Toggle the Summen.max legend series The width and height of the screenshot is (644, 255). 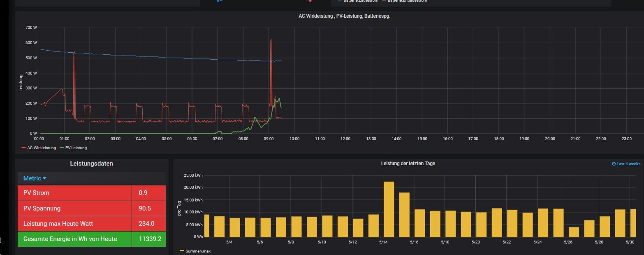[198, 251]
